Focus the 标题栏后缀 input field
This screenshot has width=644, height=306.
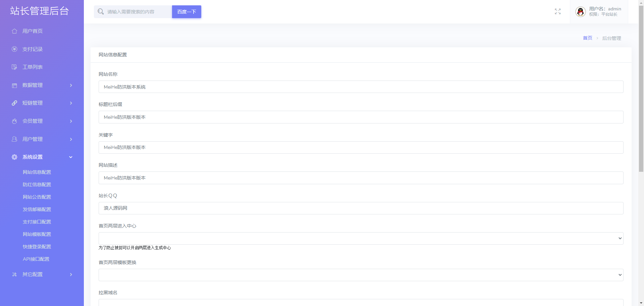[361, 117]
